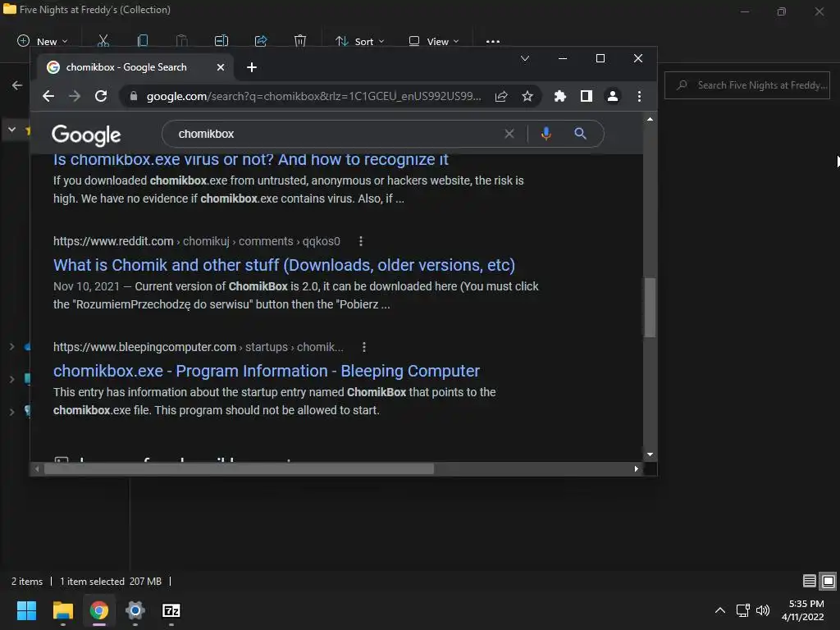The width and height of the screenshot is (840, 630).
Task: Reload the Chrome page
Action: click(x=101, y=96)
